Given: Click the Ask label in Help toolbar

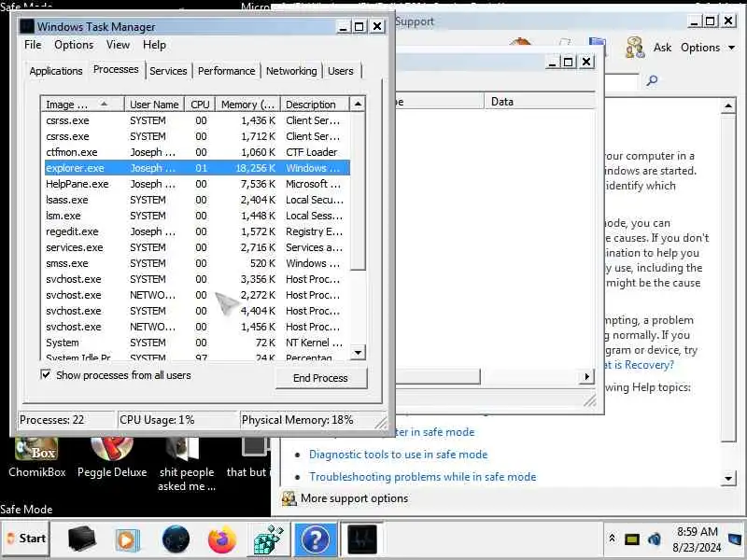Looking at the screenshot, I should 662,48.
